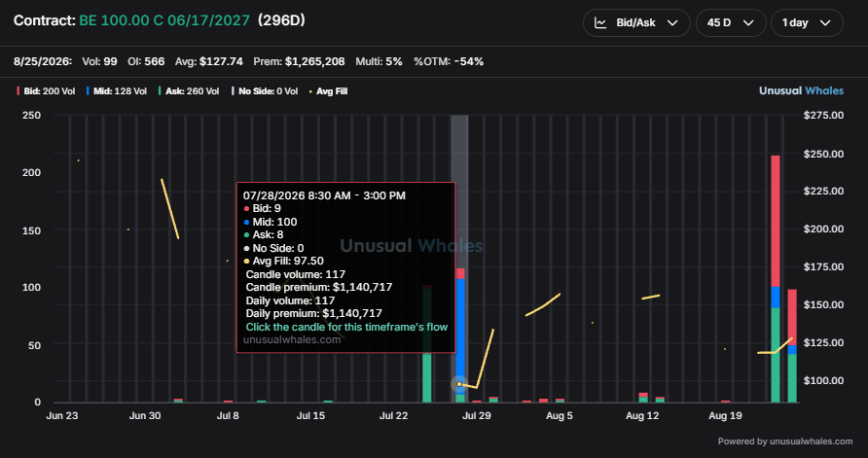This screenshot has width=868, height=458.
Task: Click the Jul 29 x-axis date label
Action: point(477,416)
